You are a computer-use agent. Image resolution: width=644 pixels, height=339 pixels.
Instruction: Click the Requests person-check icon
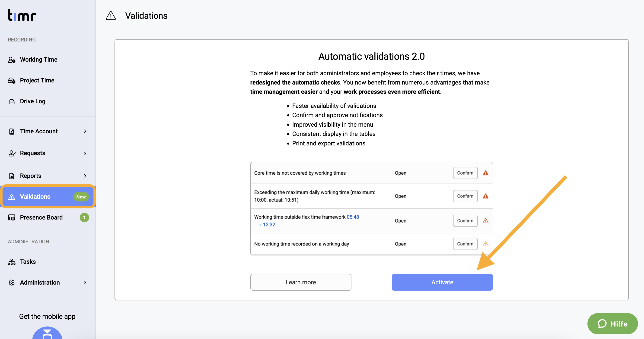pyautogui.click(x=12, y=153)
